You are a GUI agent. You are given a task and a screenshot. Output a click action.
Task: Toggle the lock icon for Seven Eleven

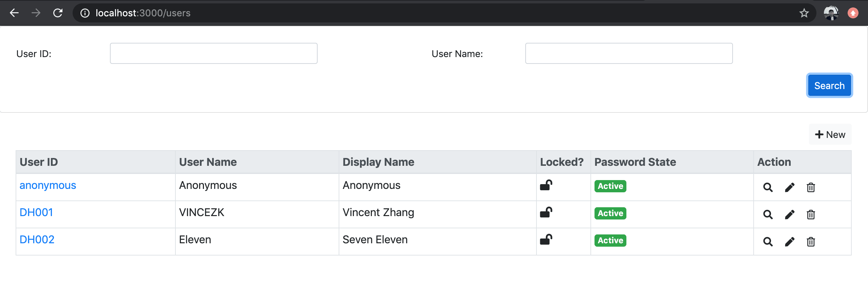pyautogui.click(x=546, y=240)
